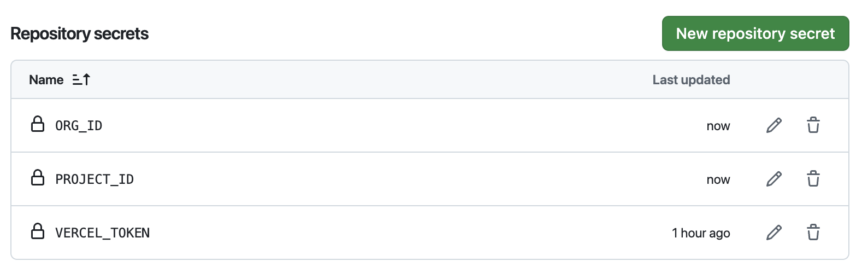868x267 pixels.
Task: Select the VERCEL_TOKEN secret name
Action: click(x=103, y=233)
